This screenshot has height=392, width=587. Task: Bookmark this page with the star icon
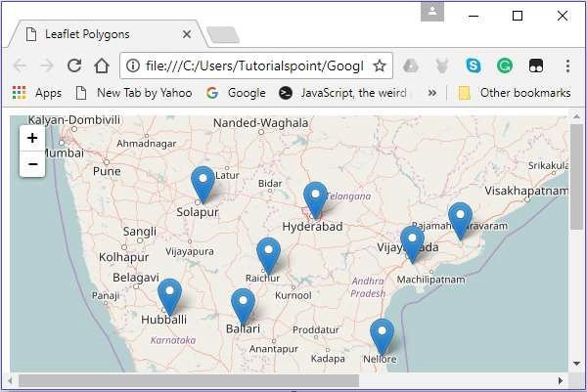click(379, 65)
